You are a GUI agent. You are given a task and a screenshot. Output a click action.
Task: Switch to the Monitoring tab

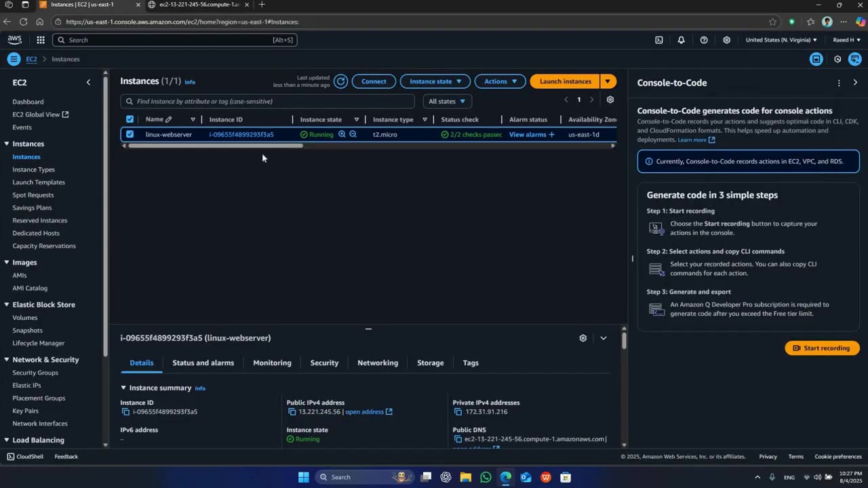(272, 363)
